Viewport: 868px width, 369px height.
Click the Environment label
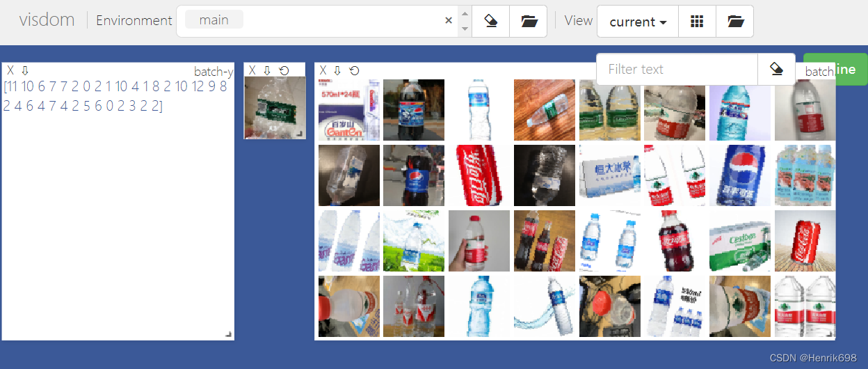(134, 20)
